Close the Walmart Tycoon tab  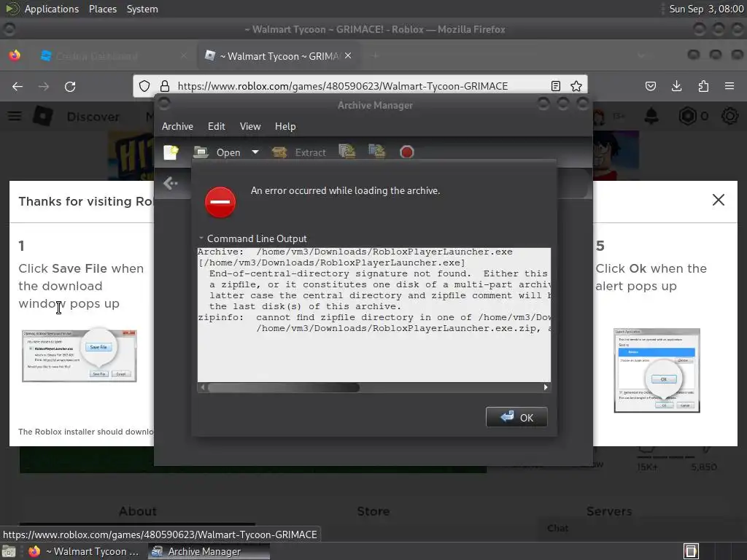pos(348,55)
